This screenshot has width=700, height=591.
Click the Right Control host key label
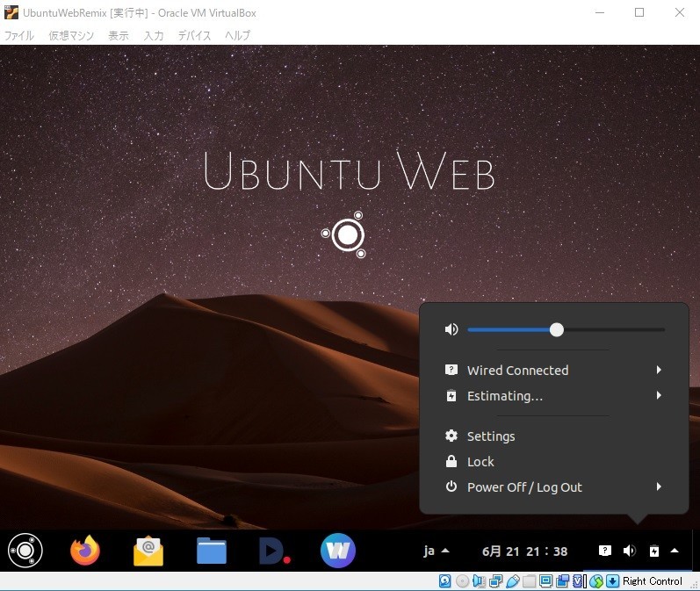coord(653,580)
